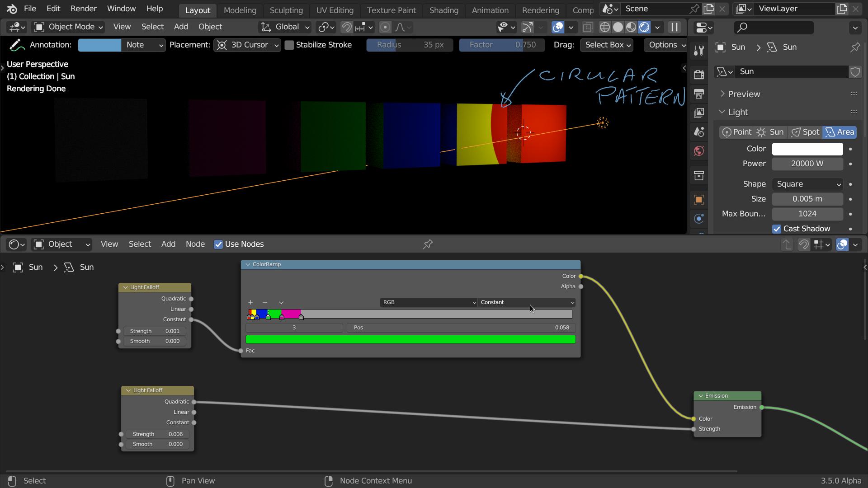
Task: Open the Sculpting workspace tab
Action: click(286, 10)
